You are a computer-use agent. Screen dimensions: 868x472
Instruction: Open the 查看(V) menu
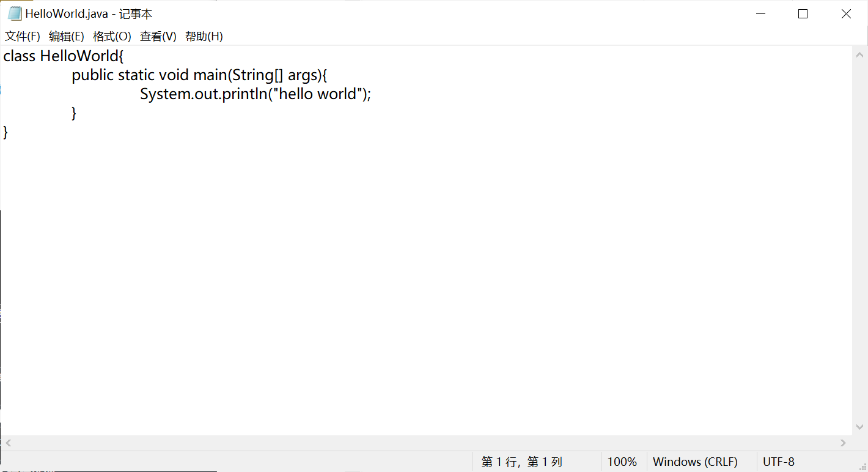[x=158, y=37]
